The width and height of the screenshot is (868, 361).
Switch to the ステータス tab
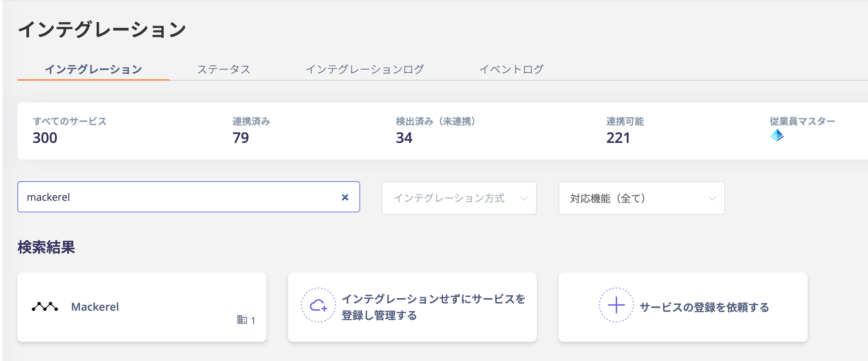[x=224, y=69]
